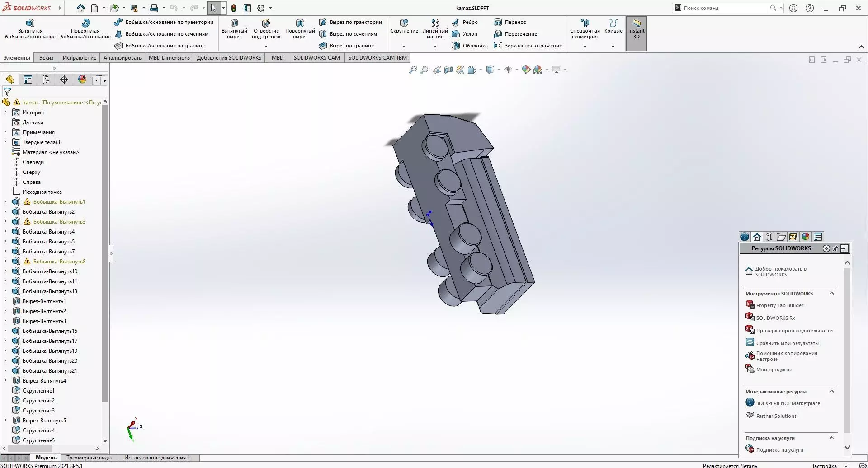This screenshot has height=468, width=868.
Task: Click Сравнить мои результаты link
Action: (787, 343)
